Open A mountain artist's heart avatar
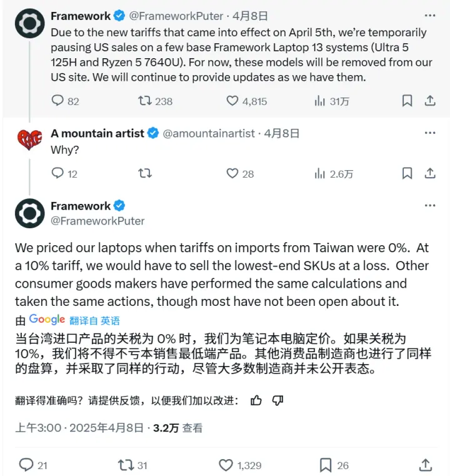Screen dimensions: 450x476 coord(29,140)
